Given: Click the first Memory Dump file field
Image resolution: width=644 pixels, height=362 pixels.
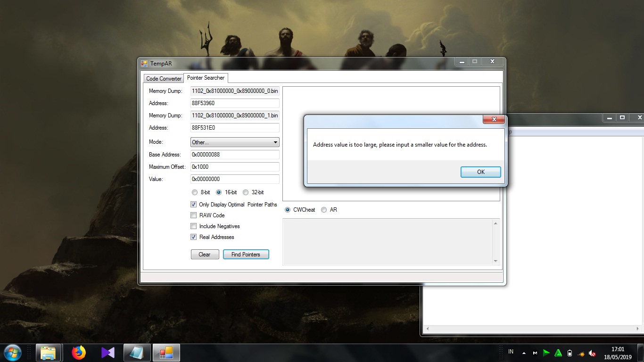Looking at the screenshot, I should (235, 91).
